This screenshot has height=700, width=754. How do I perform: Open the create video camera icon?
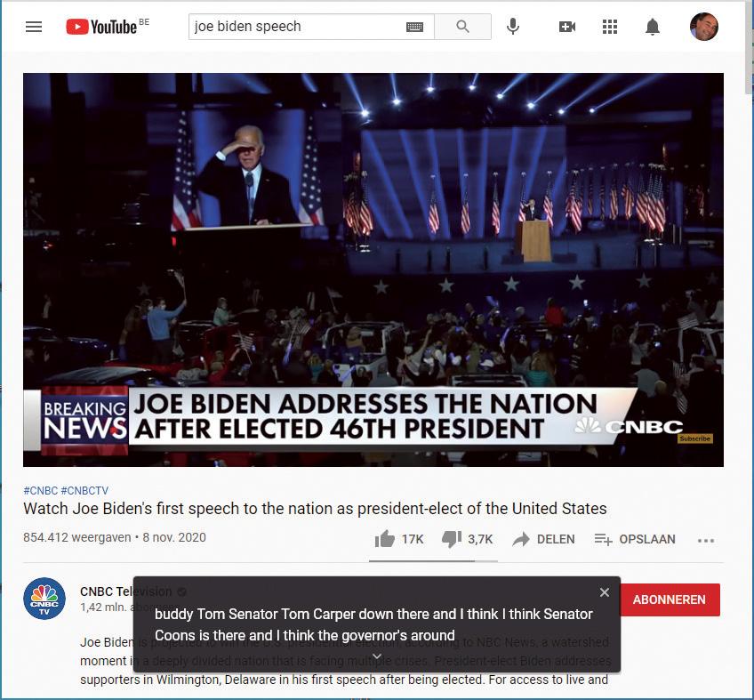click(567, 27)
